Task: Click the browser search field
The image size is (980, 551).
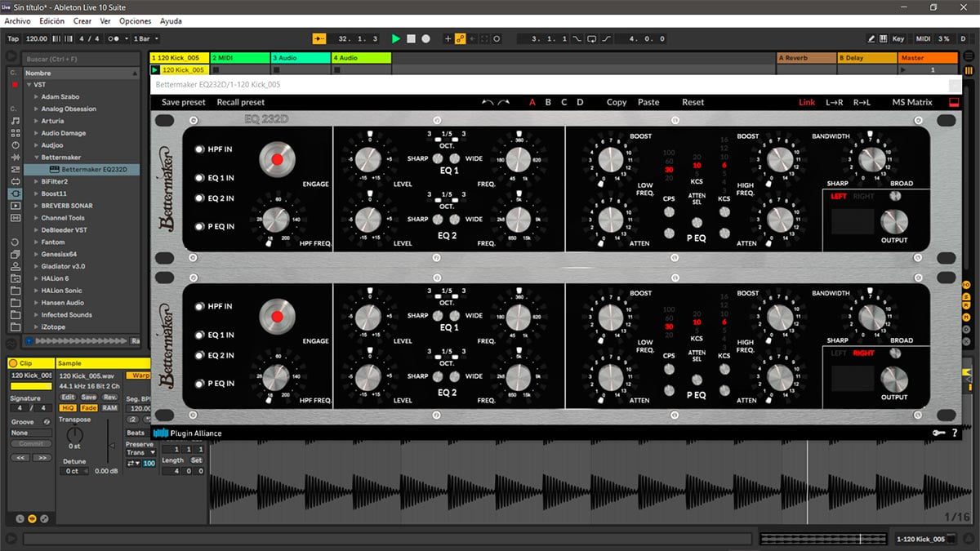Action: pos(81,59)
